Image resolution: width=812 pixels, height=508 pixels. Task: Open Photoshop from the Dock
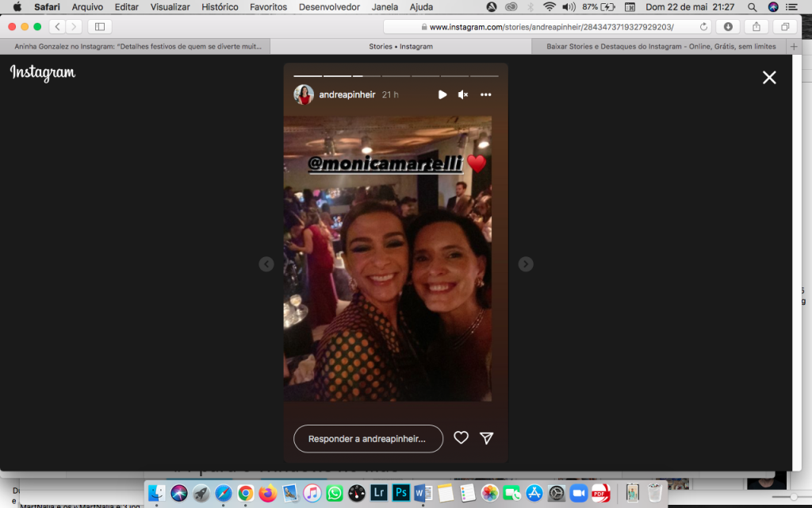(401, 493)
